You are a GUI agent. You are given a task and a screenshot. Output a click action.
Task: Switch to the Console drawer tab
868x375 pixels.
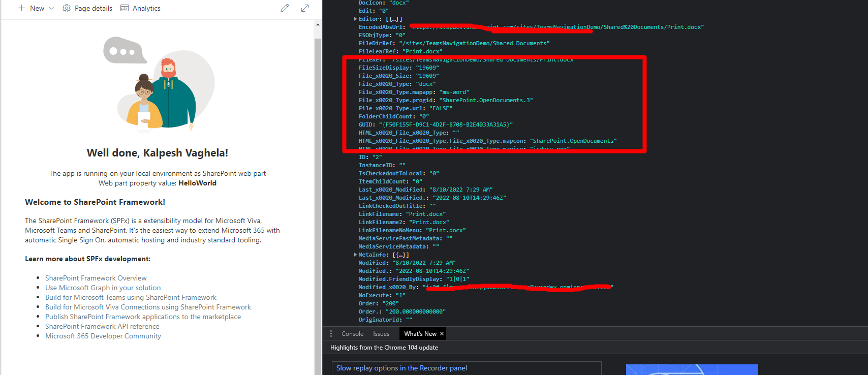(x=352, y=334)
